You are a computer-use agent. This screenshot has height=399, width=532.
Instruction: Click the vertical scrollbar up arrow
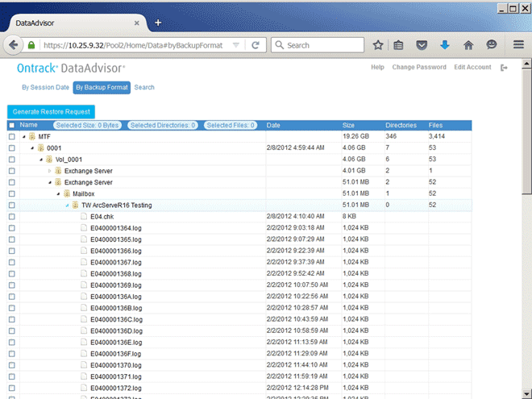[526, 64]
